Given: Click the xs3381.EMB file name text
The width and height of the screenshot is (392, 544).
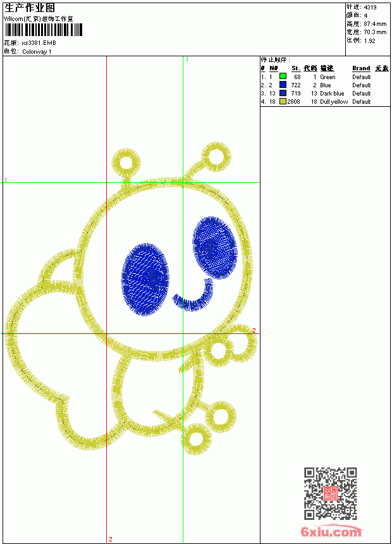Looking at the screenshot, I should coord(39,43).
